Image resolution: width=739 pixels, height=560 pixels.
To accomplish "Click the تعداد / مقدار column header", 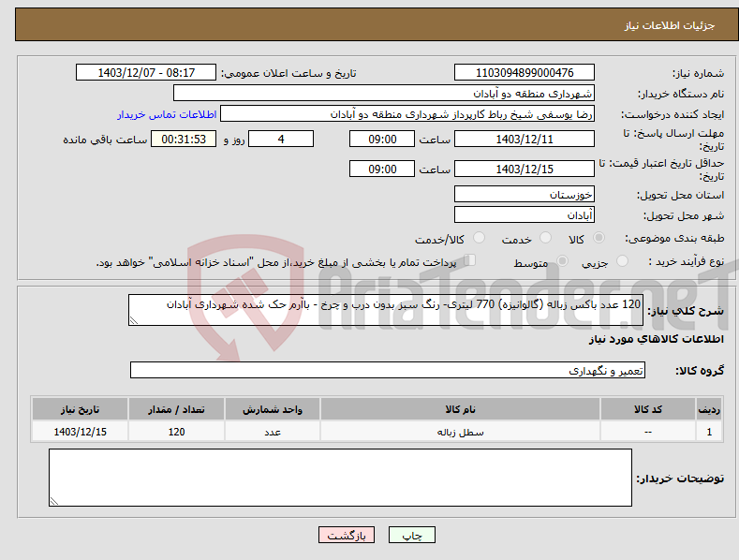I will click(x=176, y=409).
